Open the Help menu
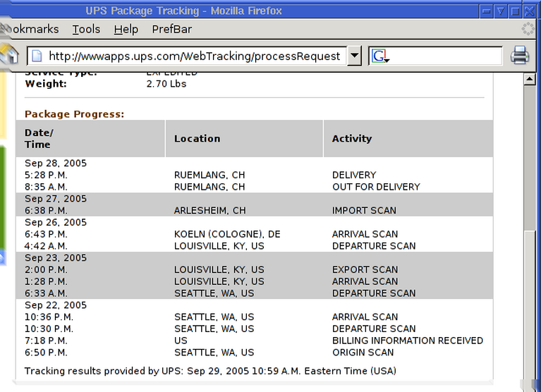 click(x=126, y=30)
